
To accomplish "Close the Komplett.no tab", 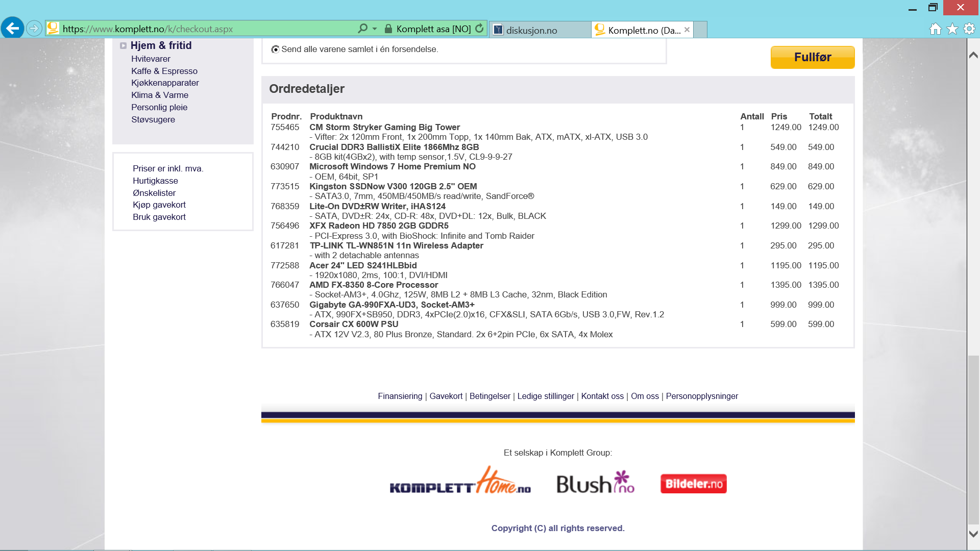I will pos(687,30).
